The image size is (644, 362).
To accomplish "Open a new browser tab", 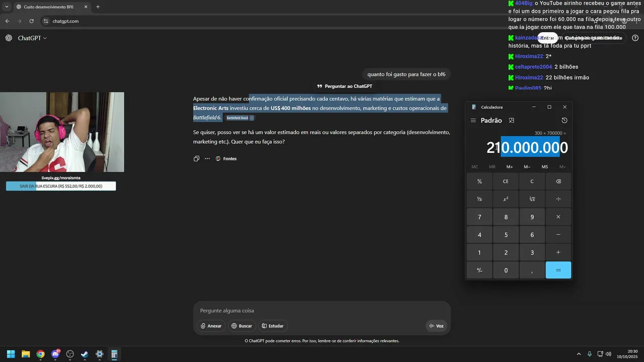I will tap(98, 7).
